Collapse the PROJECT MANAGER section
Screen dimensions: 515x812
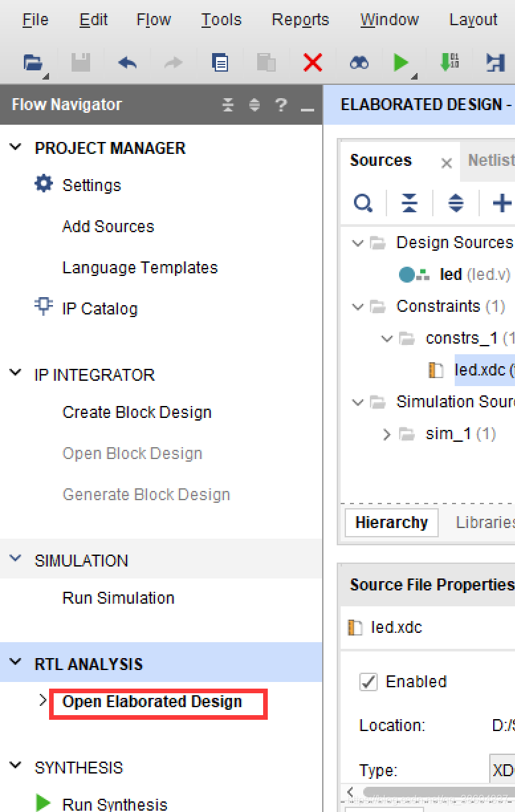(16, 147)
